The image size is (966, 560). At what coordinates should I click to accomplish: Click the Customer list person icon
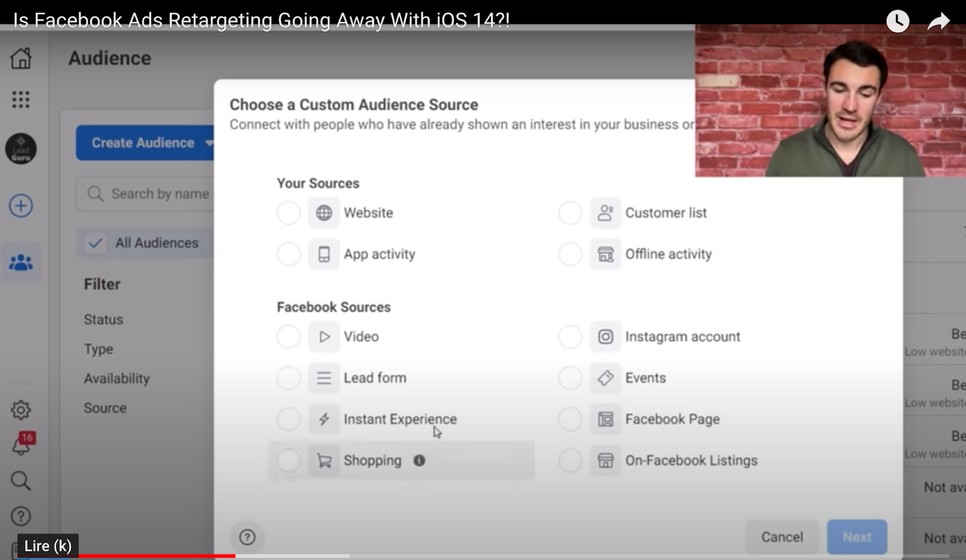pos(606,213)
